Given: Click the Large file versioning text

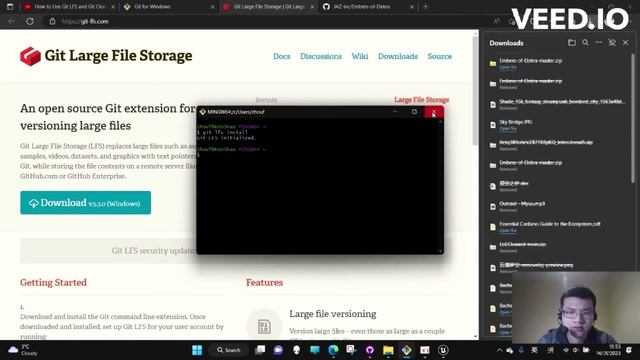Looking at the screenshot, I should (333, 314).
